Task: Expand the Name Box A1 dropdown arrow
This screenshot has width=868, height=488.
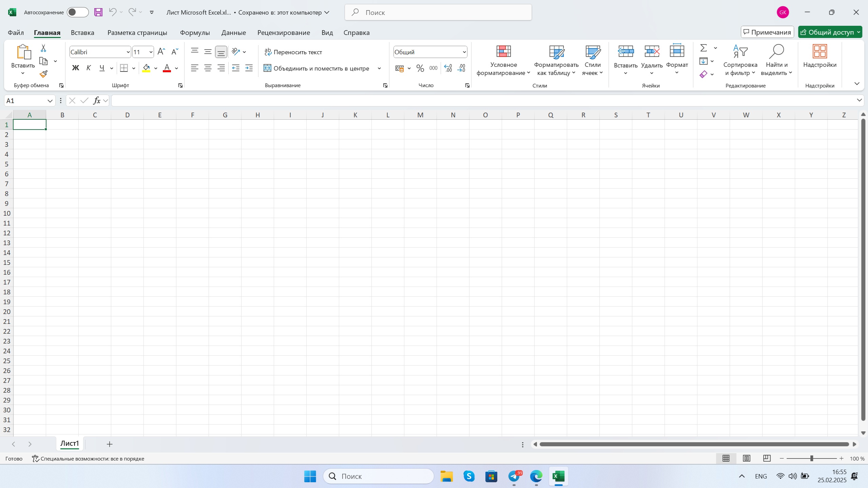Action: coord(50,101)
